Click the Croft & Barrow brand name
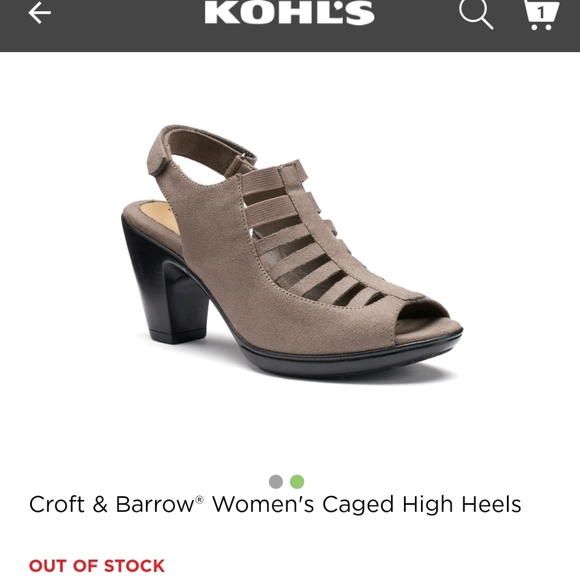 112,504
